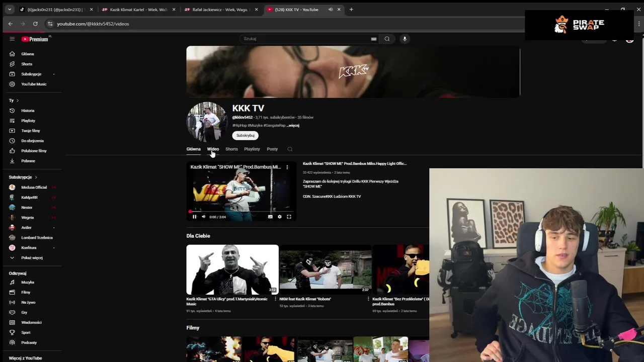Switch to the Posty channel tab
The height and width of the screenshot is (362, 644).
(272, 149)
